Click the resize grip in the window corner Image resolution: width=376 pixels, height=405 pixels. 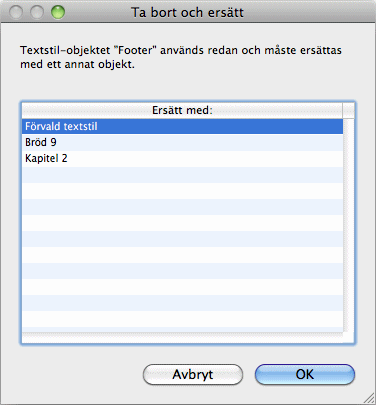click(x=369, y=398)
